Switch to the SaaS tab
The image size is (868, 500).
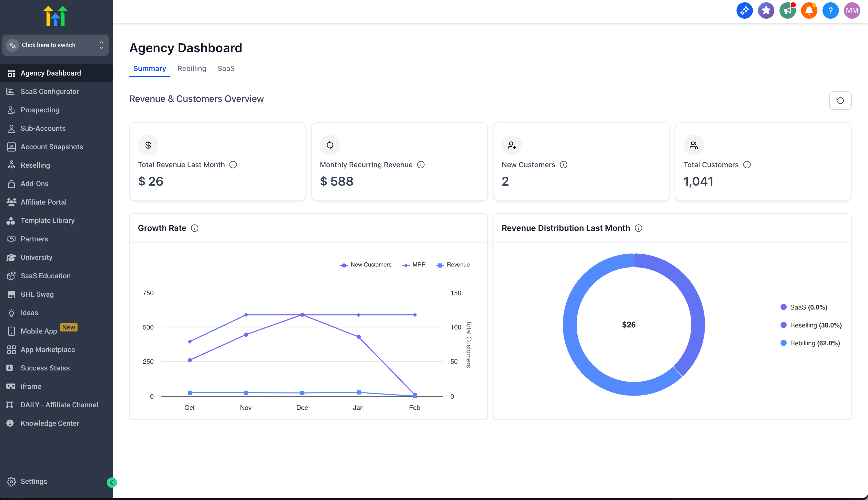tap(226, 69)
